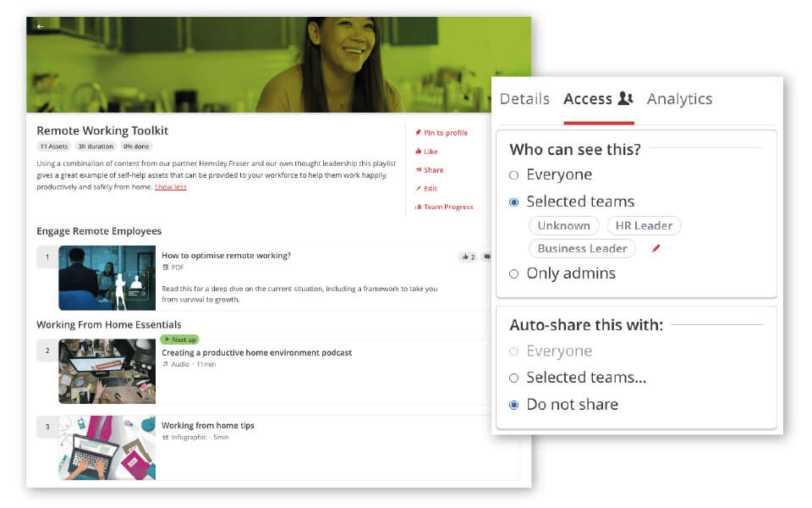The image size is (812, 508).
Task: Click the HR Leader team chip
Action: click(x=644, y=225)
